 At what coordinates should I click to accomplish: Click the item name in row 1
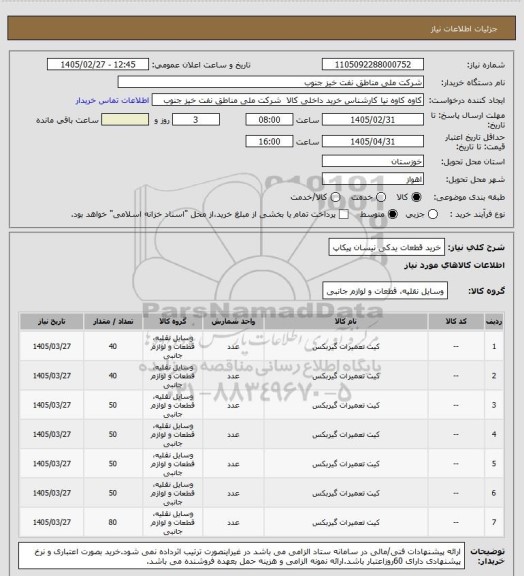346,347
